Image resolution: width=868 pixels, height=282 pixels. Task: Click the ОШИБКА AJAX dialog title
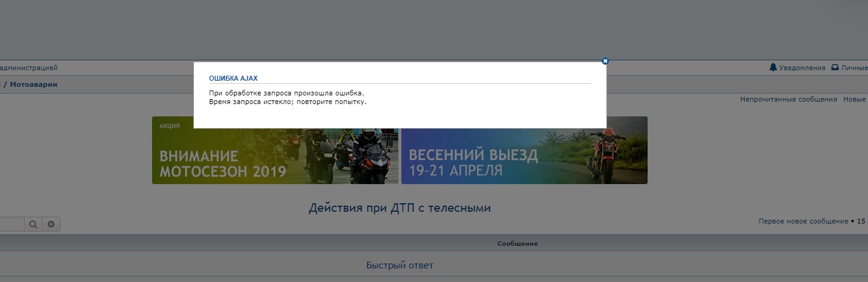click(233, 78)
